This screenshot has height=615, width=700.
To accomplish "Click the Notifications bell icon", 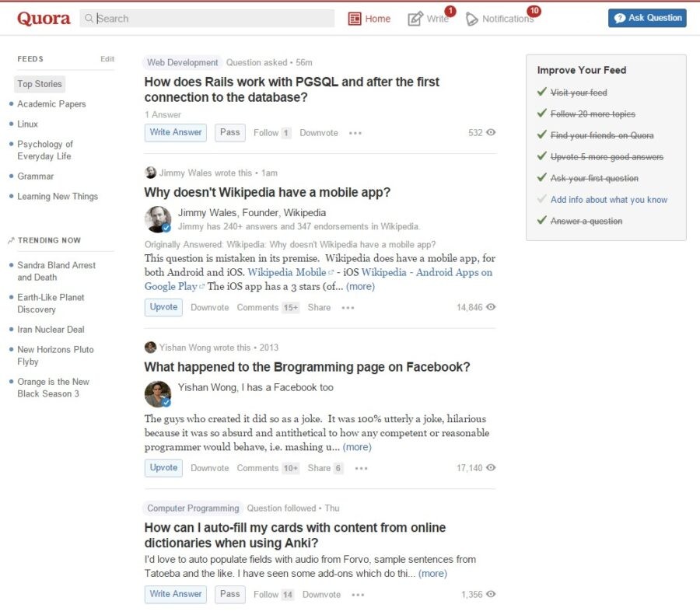I will click(471, 19).
